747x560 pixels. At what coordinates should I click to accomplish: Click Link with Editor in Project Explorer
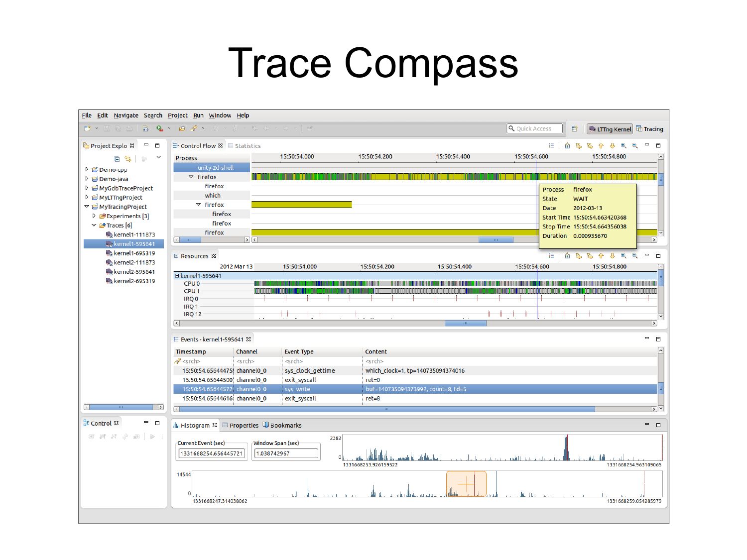coord(128,159)
